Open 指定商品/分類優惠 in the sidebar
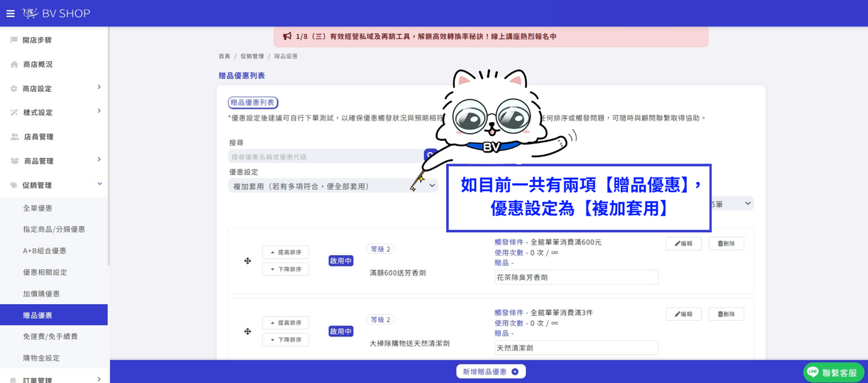 coord(54,229)
